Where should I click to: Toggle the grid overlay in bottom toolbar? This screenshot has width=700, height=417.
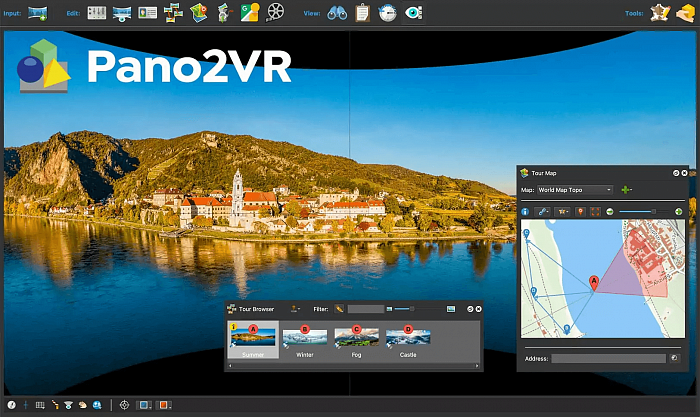point(40,405)
